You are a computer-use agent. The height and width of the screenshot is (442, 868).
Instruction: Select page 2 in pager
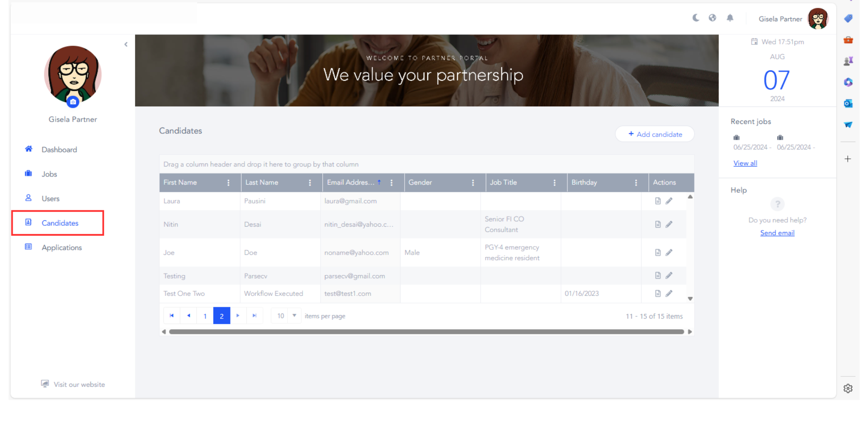[222, 316]
